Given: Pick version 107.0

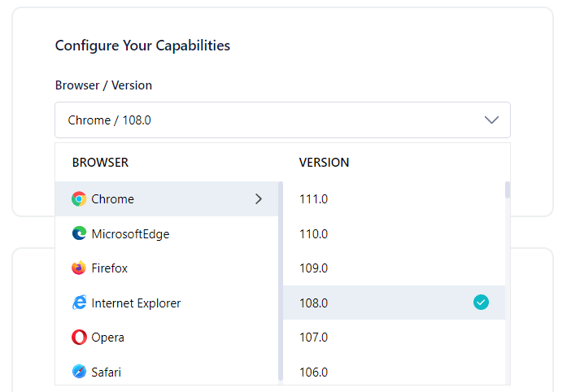Looking at the screenshot, I should [x=394, y=337].
